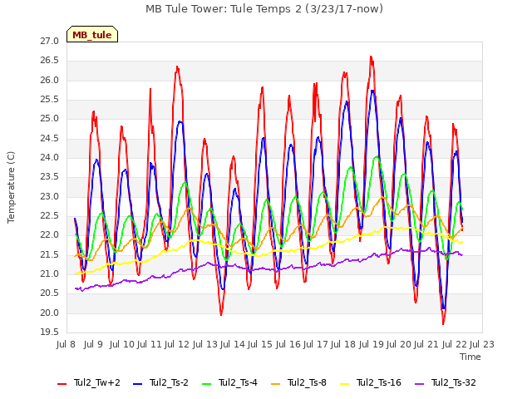Click the purple Tul2_Ts-32 legend swatch

(x=419, y=384)
